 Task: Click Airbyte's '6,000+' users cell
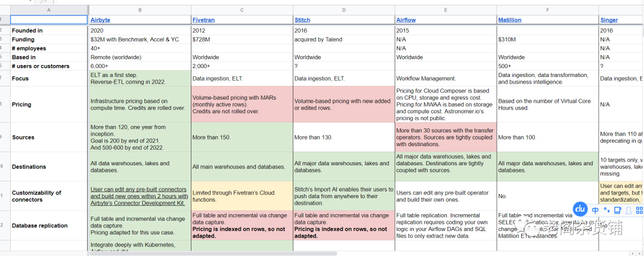140,66
